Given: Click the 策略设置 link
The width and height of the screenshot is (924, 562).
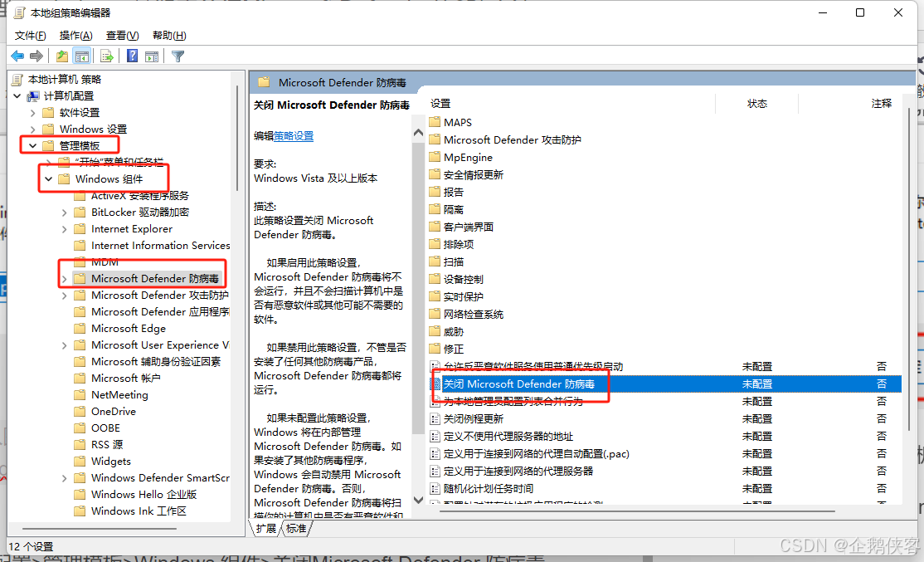Looking at the screenshot, I should [294, 136].
